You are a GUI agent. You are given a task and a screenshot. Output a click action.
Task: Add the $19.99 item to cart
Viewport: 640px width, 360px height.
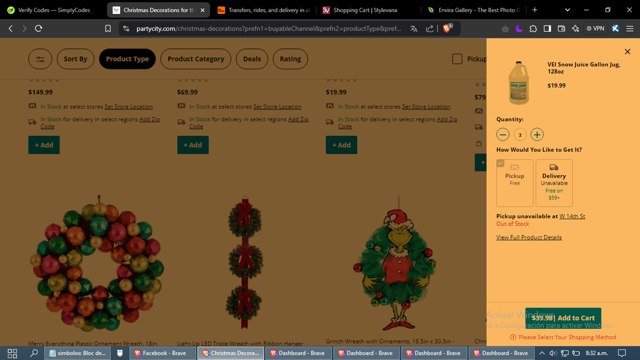click(x=341, y=145)
